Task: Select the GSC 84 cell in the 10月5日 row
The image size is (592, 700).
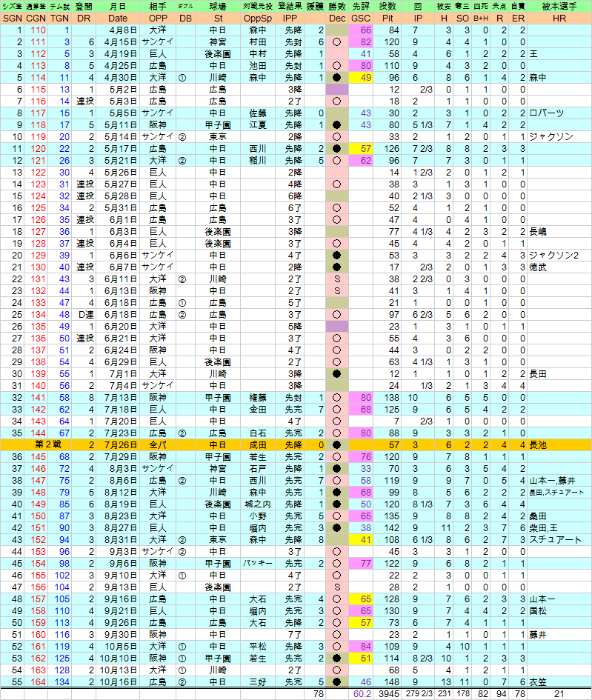Action: (x=361, y=647)
